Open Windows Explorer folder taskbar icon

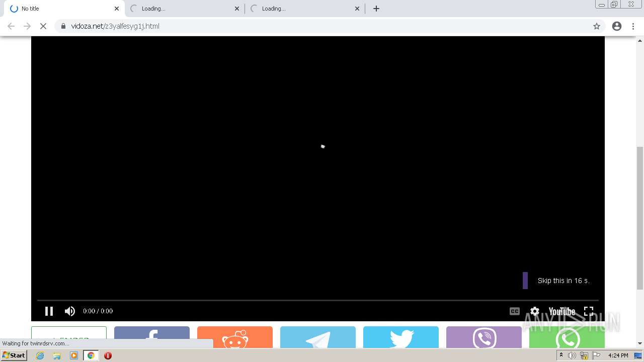coord(57,355)
